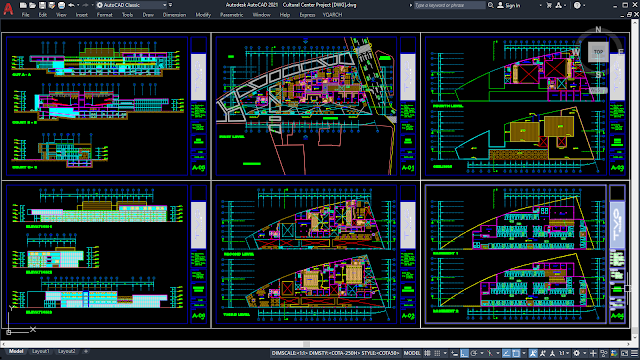Open the object snap options dropdown arrow
Image resolution: width=640 pixels, height=360 pixels.
[x=524, y=353]
